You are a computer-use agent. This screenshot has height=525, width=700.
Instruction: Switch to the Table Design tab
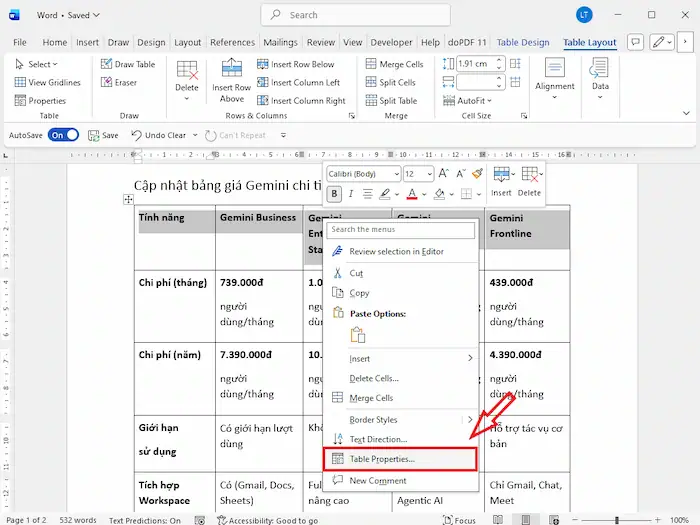(x=523, y=43)
